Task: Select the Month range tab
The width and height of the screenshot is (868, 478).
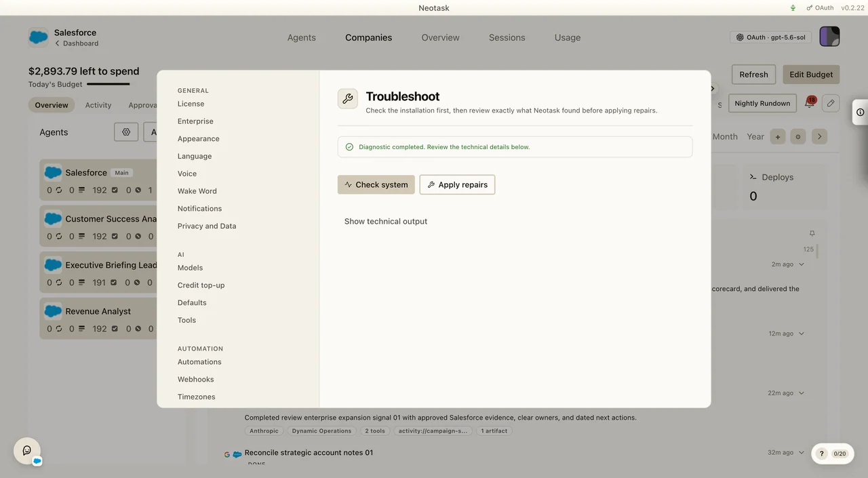Action: click(725, 136)
